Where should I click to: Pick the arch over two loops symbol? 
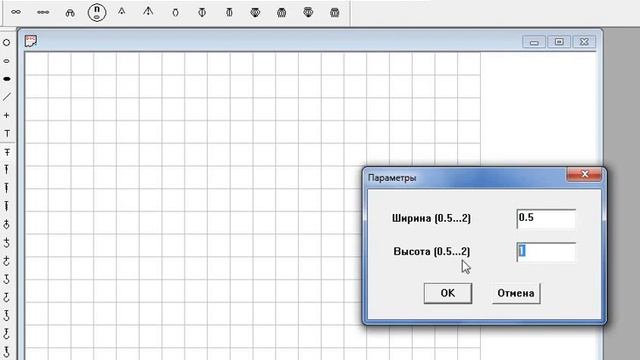[70, 13]
